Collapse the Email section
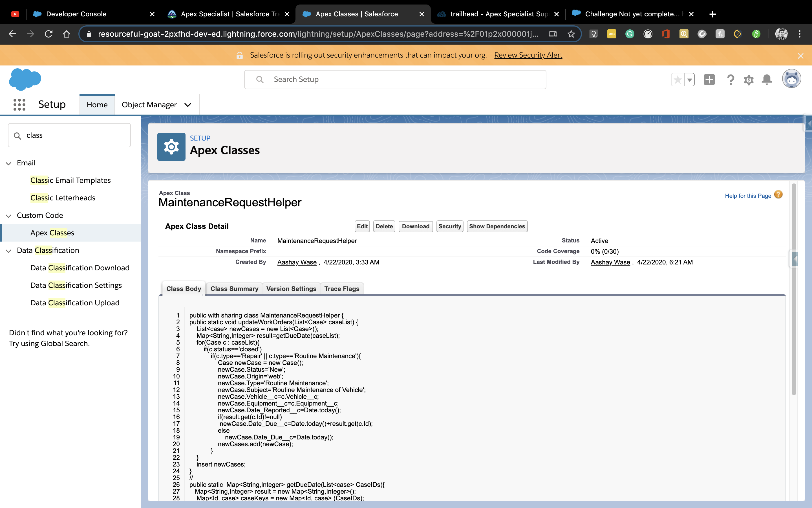Viewport: 812px width, 508px height. tap(9, 163)
